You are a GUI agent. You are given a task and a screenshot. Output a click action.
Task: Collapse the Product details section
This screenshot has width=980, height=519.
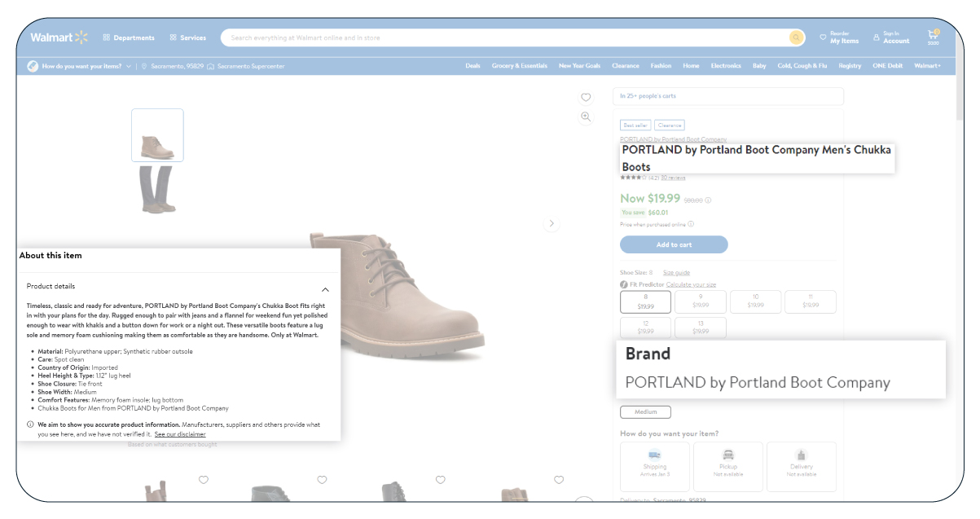[x=325, y=289]
